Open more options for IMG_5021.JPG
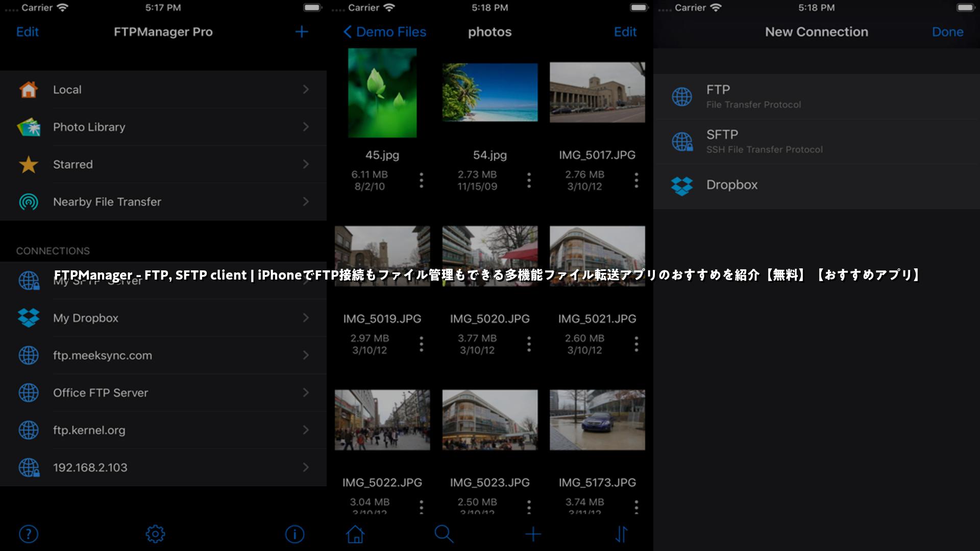Image resolution: width=980 pixels, height=551 pixels. pos(636,344)
